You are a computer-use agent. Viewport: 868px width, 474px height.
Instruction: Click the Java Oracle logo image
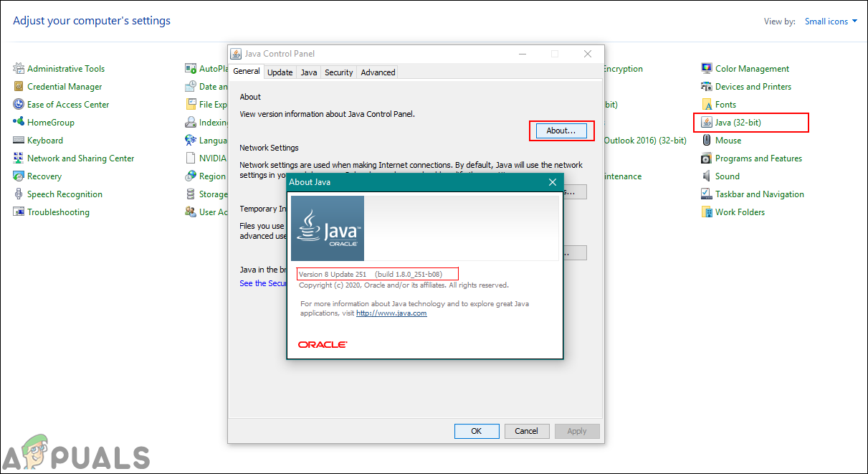click(x=326, y=228)
